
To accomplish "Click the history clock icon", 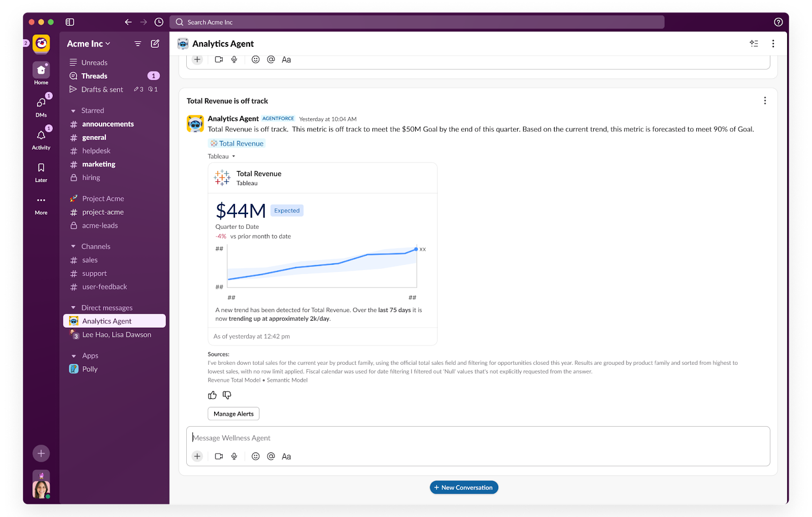I will (x=159, y=22).
